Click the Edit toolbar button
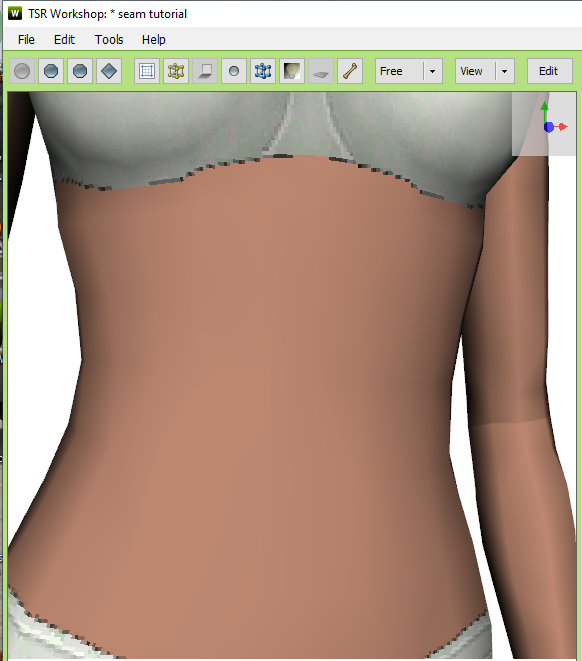582x661 pixels. tap(550, 71)
